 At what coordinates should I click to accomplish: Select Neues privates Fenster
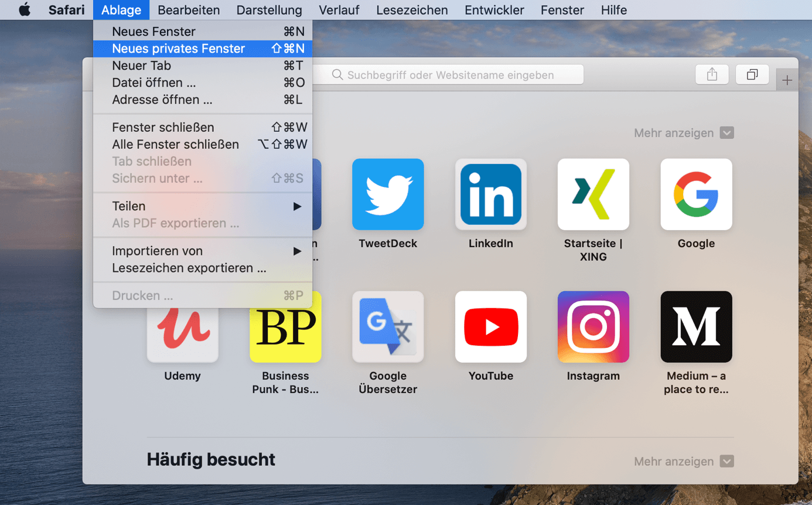click(203, 49)
